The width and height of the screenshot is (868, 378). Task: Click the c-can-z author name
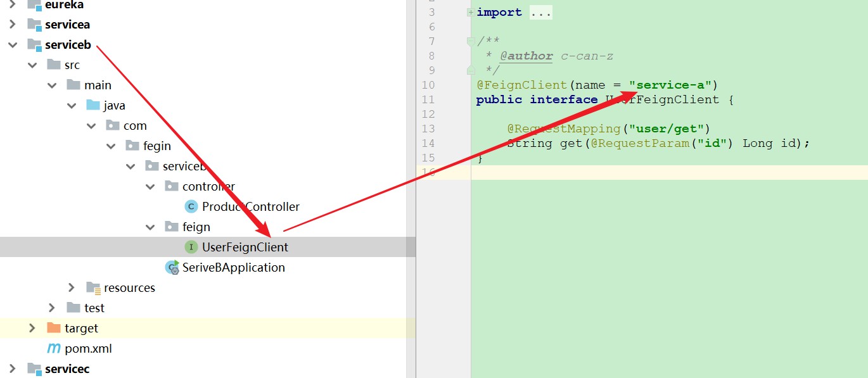click(x=587, y=56)
